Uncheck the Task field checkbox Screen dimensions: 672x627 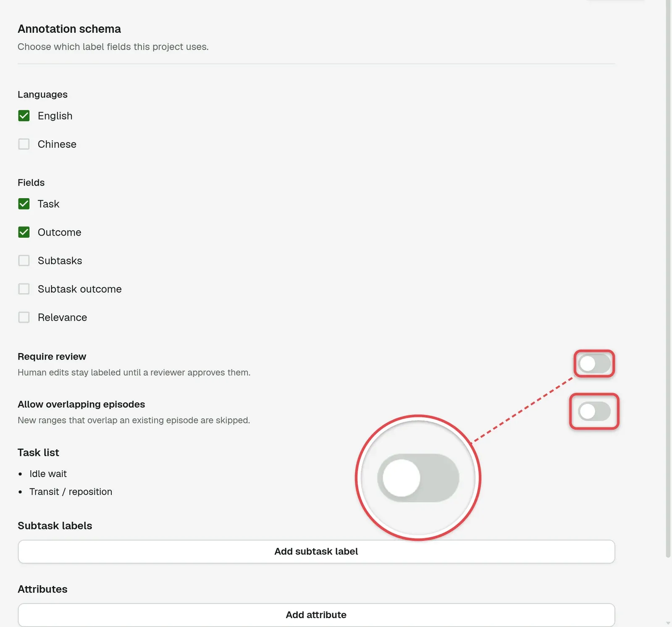[x=24, y=204]
